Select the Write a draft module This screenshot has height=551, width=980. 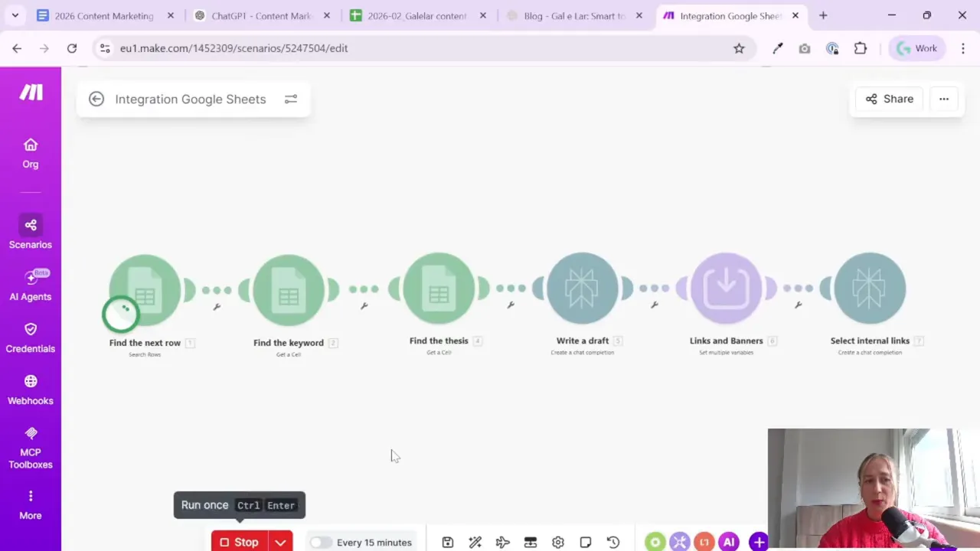(x=583, y=289)
